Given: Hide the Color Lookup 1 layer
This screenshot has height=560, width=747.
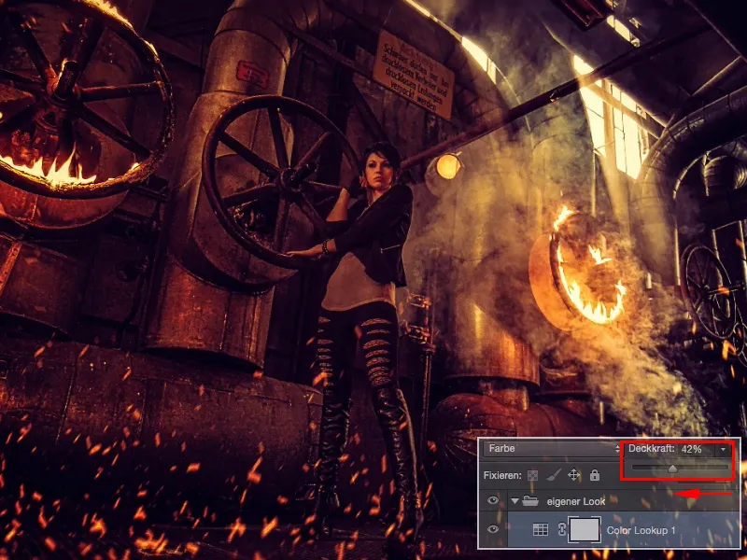Looking at the screenshot, I should 493,529.
